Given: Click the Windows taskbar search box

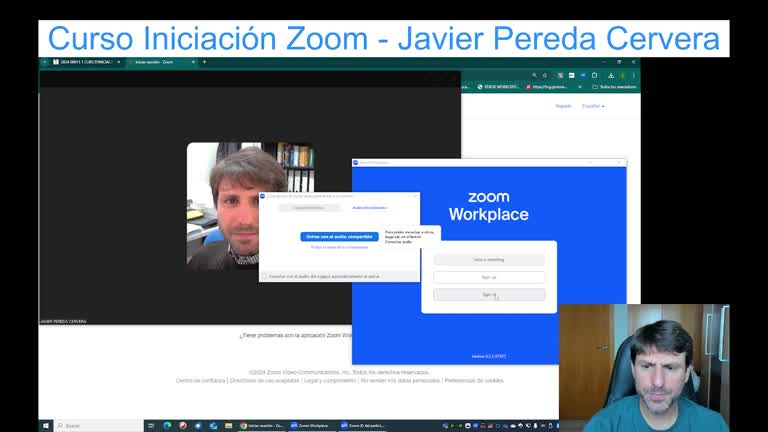Looking at the screenshot, I should 98,426.
